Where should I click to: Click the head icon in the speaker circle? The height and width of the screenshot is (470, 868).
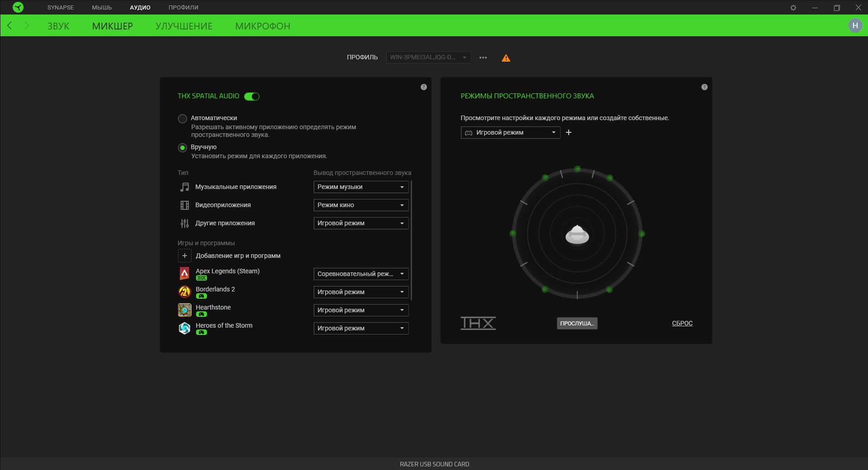point(577,234)
